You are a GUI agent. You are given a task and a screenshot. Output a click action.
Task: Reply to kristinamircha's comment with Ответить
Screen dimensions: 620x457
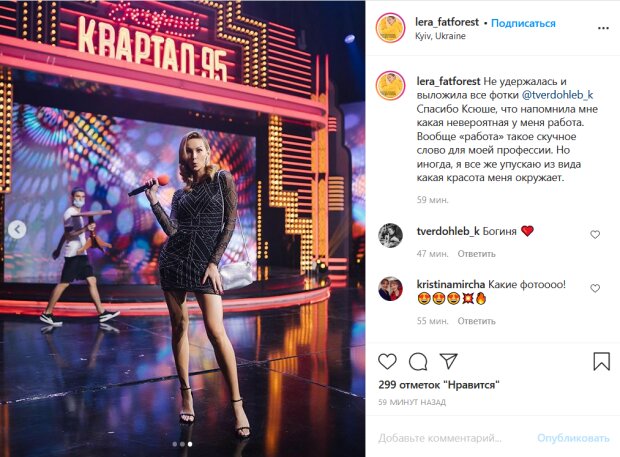click(476, 321)
